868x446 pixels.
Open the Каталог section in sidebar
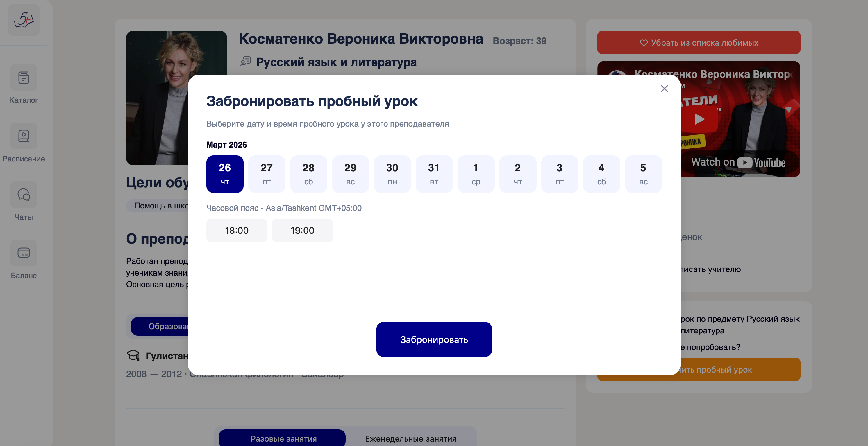coord(23,85)
